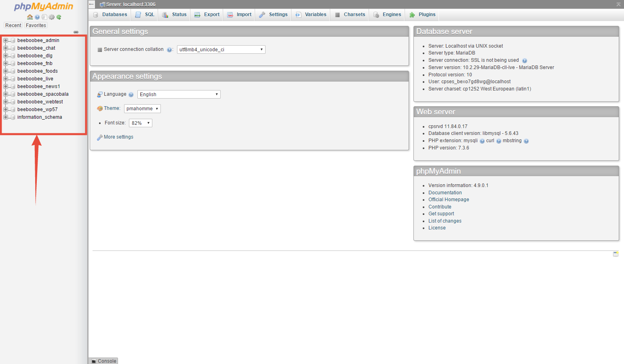Click the information_schema database cylinder icon

point(13,117)
